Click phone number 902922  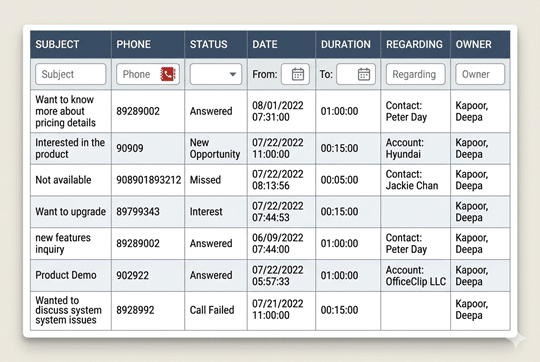[133, 275]
